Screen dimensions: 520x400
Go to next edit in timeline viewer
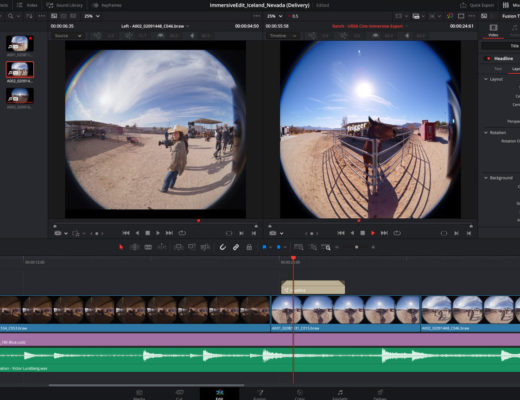tap(384, 233)
